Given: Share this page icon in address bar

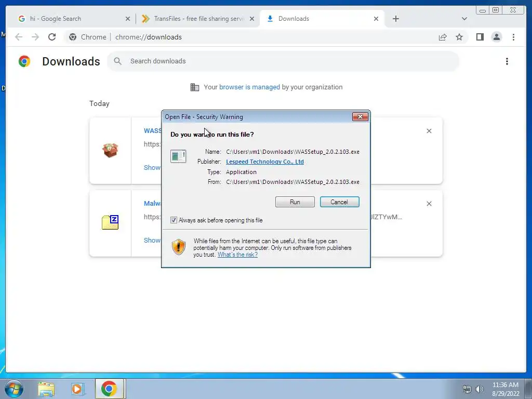Looking at the screenshot, I should click(443, 37).
